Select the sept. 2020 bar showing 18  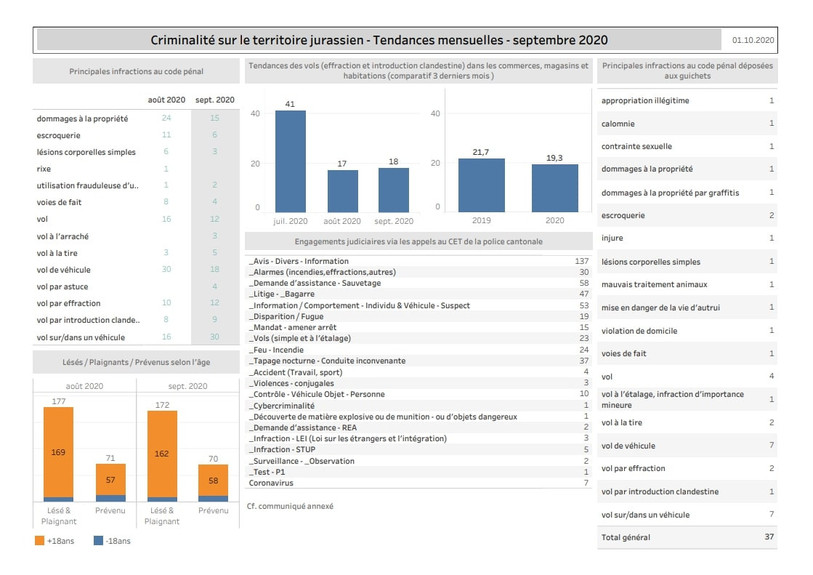[394, 190]
